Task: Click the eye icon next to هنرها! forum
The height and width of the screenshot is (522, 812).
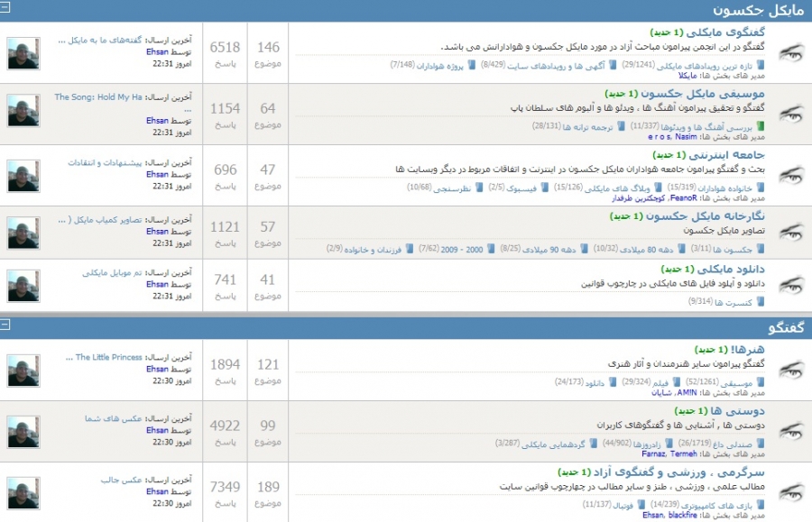Action: (790, 370)
